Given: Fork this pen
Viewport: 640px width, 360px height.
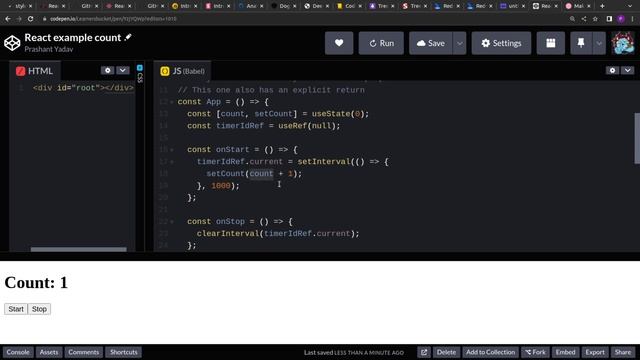Looking at the screenshot, I should (x=535, y=352).
